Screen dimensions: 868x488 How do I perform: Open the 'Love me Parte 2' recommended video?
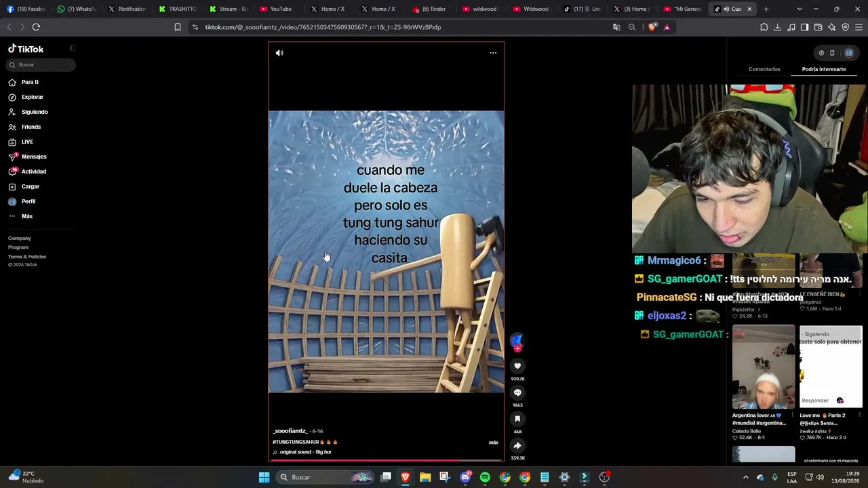(x=831, y=367)
